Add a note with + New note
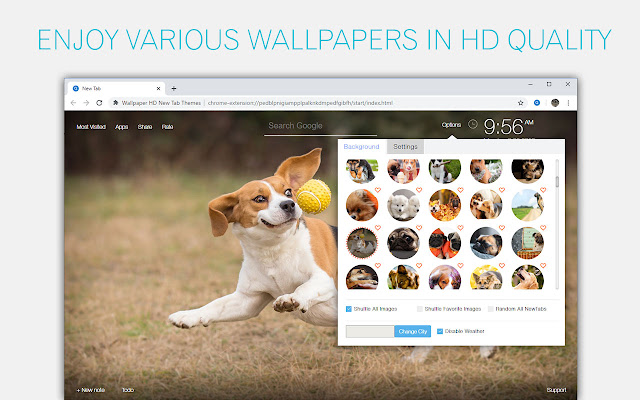This screenshot has width=640, height=400. coord(91,390)
